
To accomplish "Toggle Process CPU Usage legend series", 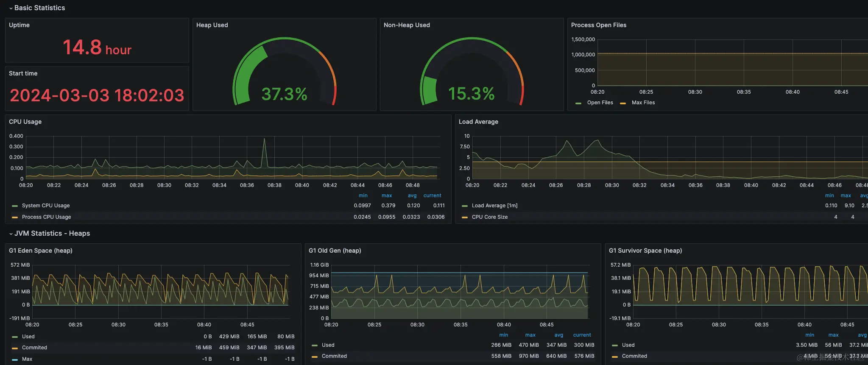I will point(46,217).
